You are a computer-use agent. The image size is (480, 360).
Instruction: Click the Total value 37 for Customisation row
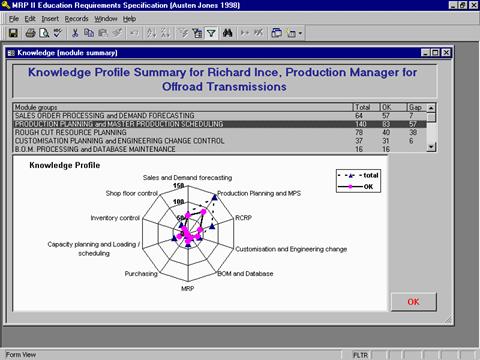pos(359,141)
